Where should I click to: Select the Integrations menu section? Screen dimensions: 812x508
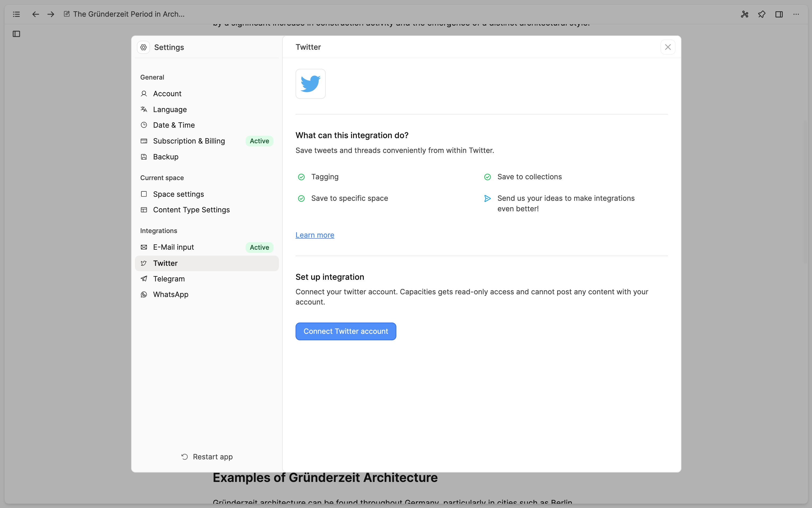[159, 231]
